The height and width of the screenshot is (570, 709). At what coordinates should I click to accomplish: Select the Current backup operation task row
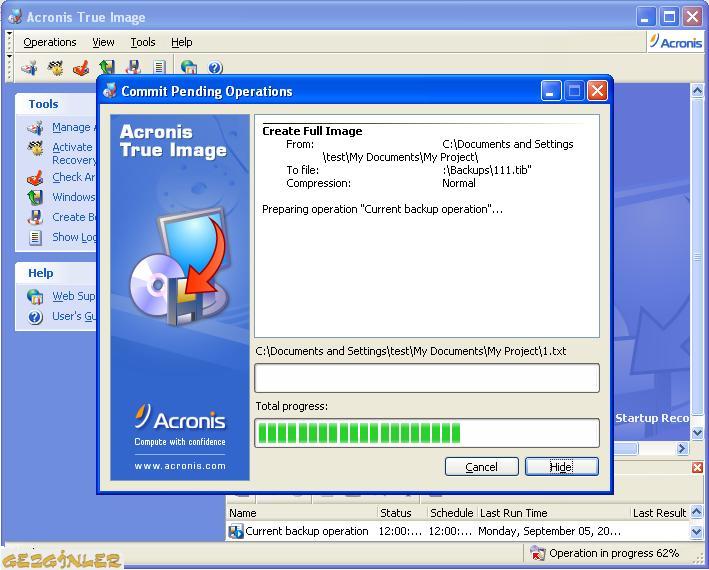(306, 531)
